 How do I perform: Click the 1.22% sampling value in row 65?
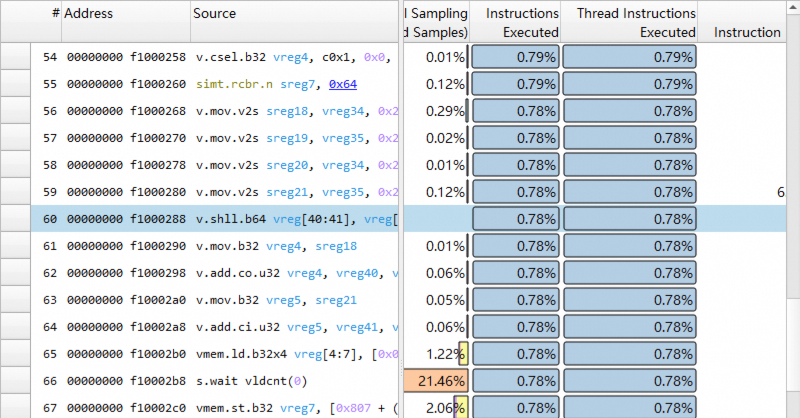tap(445, 354)
